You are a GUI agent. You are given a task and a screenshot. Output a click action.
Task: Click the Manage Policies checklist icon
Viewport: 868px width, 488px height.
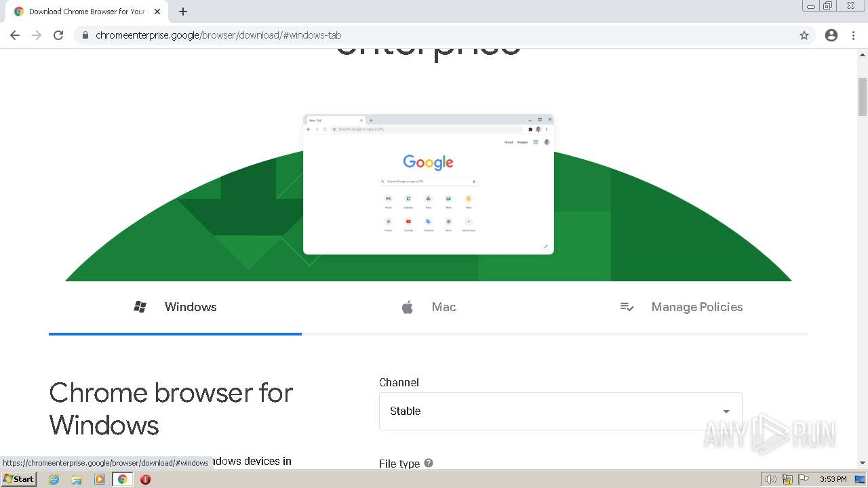(x=627, y=307)
